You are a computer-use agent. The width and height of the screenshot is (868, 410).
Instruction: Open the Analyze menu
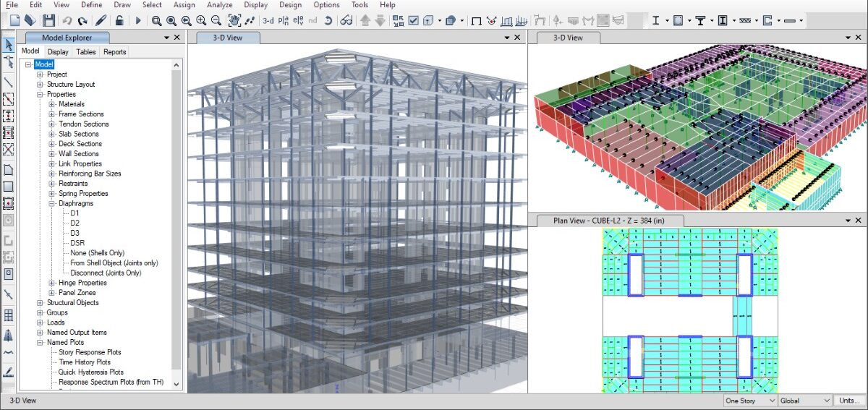[x=219, y=5]
